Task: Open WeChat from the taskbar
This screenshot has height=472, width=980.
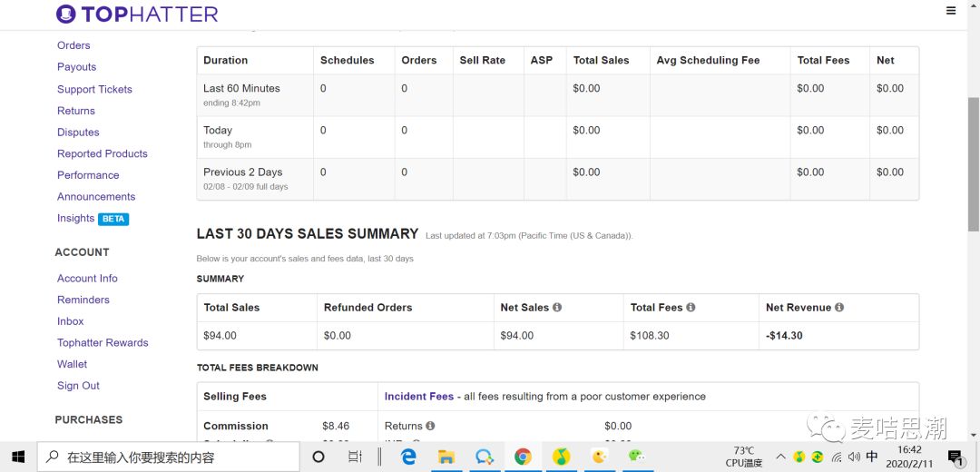Action: pos(637,457)
